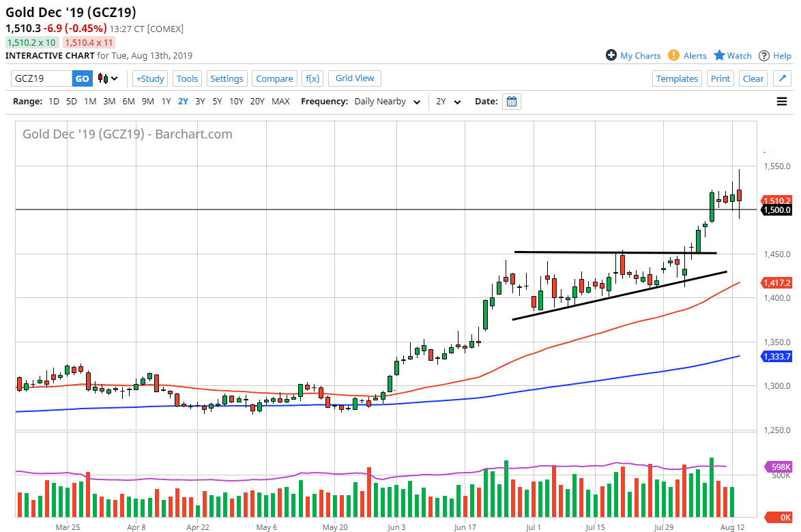Select the 6M range option
Viewport: 801px width, 532px height.
(128, 102)
